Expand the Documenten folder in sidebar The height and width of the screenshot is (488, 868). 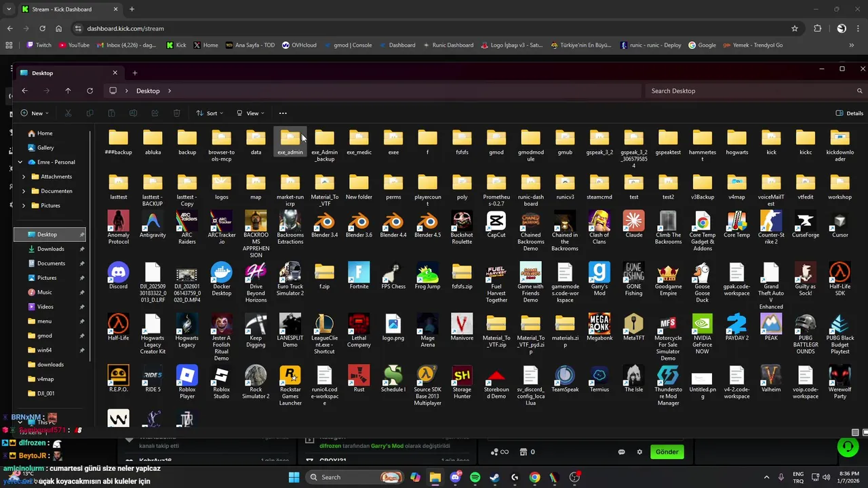(24, 191)
